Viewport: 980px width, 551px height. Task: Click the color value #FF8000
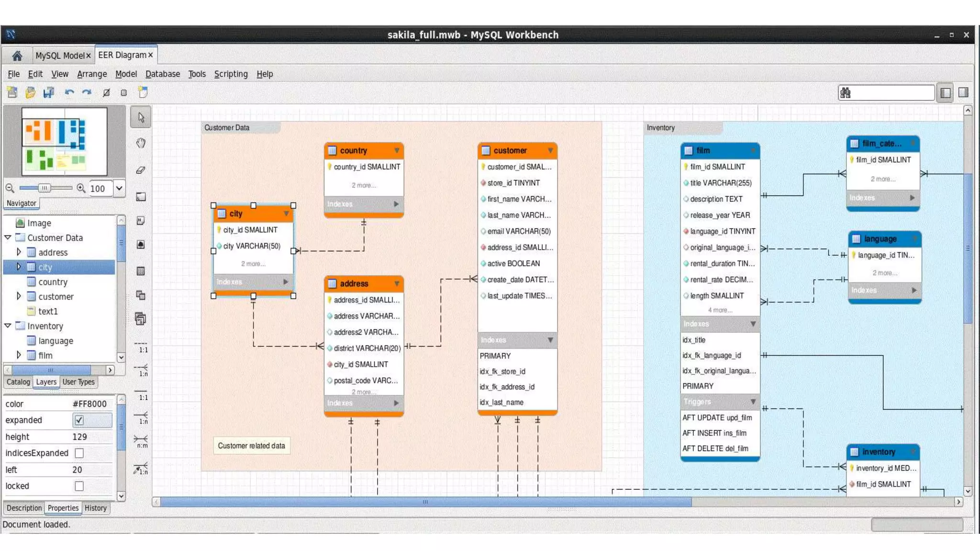89,404
